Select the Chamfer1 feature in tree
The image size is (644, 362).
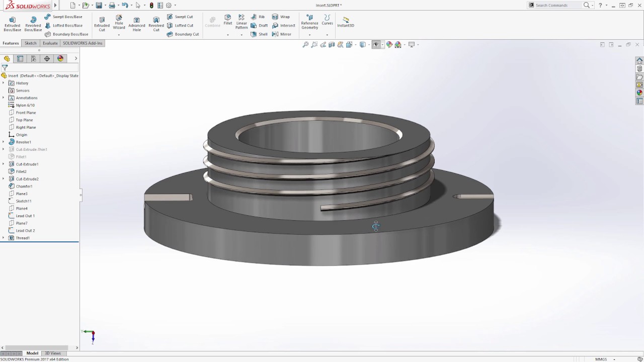[24, 186]
